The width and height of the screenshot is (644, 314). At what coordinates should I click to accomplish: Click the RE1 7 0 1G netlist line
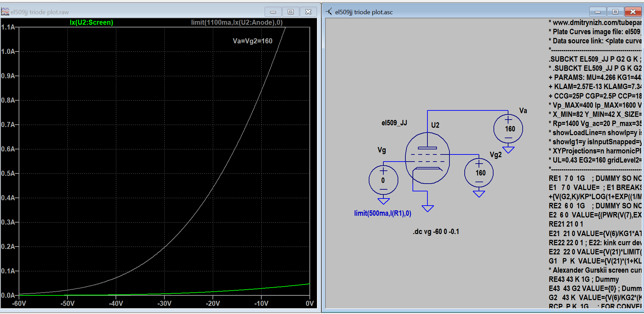(595, 179)
